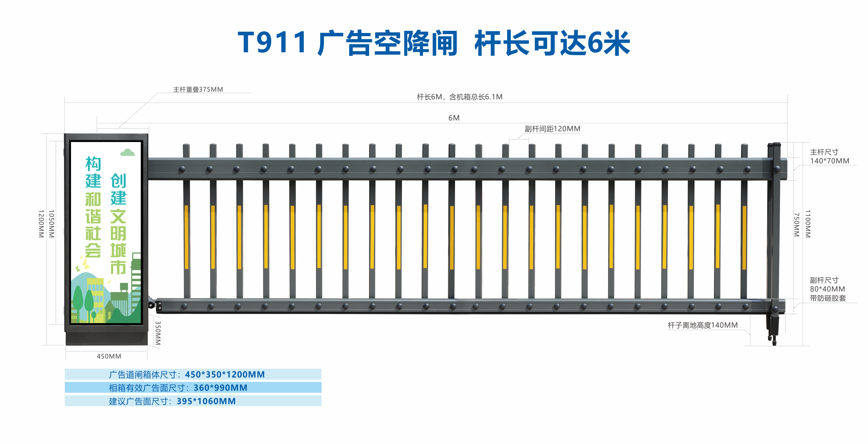868x444 pixels.
Task: Select the row "相箱有效广告面尺寸：360*990MM"
Action: [193, 387]
